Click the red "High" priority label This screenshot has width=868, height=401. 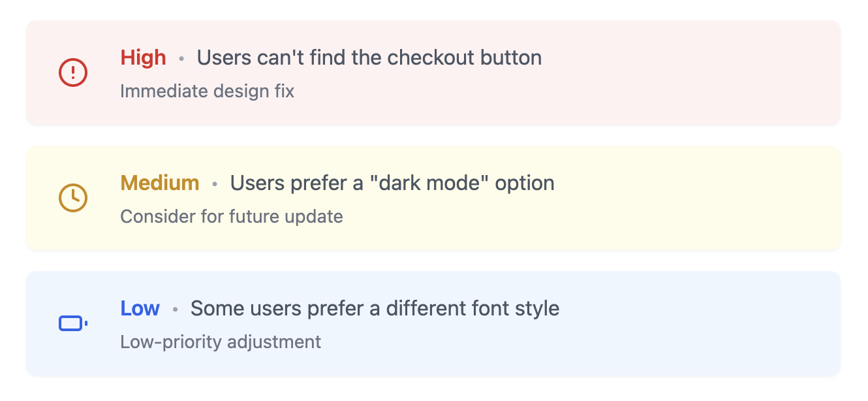point(143,58)
